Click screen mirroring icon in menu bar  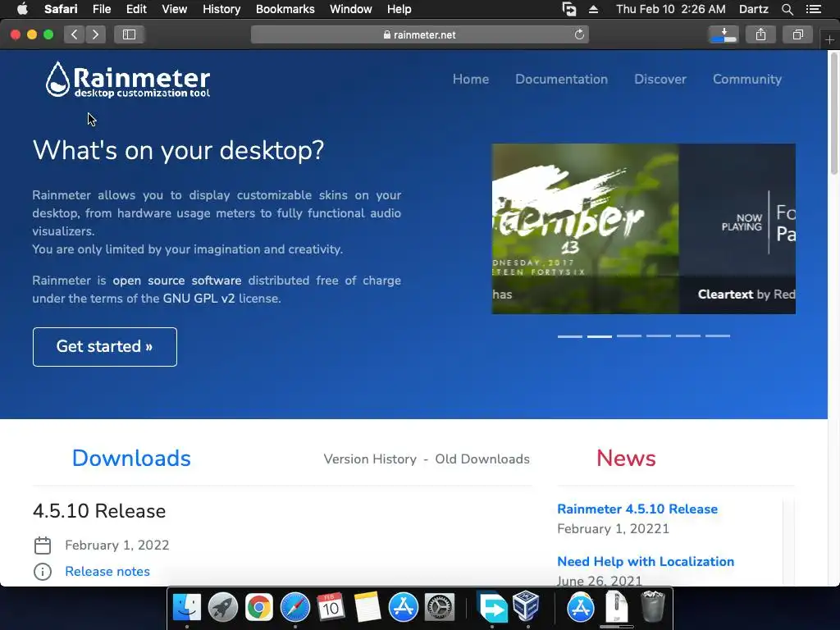(x=569, y=9)
